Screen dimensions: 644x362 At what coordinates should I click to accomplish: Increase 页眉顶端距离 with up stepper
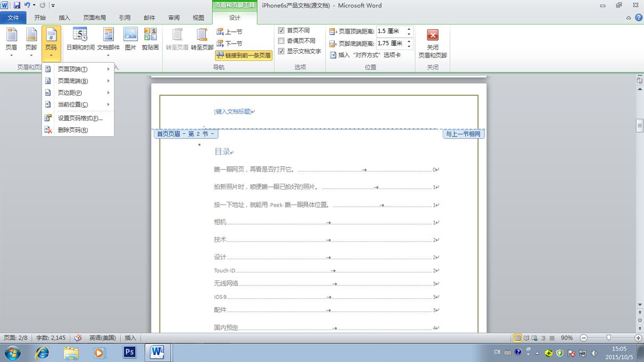coord(409,29)
